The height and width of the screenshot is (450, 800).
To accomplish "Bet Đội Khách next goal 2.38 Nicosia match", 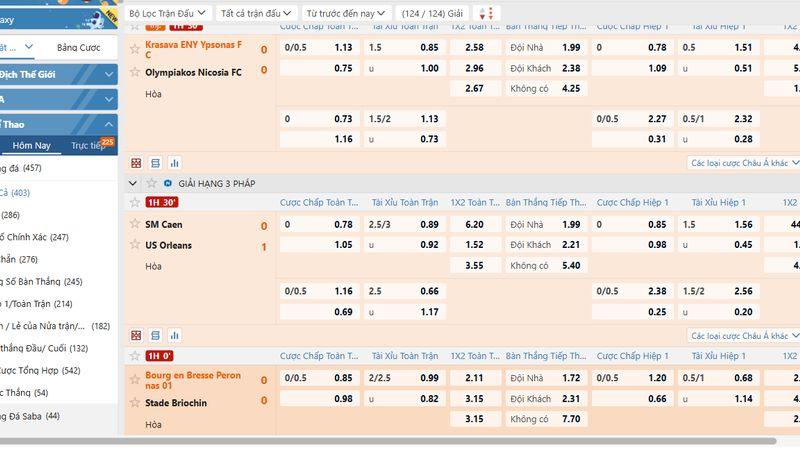I will click(x=545, y=68).
